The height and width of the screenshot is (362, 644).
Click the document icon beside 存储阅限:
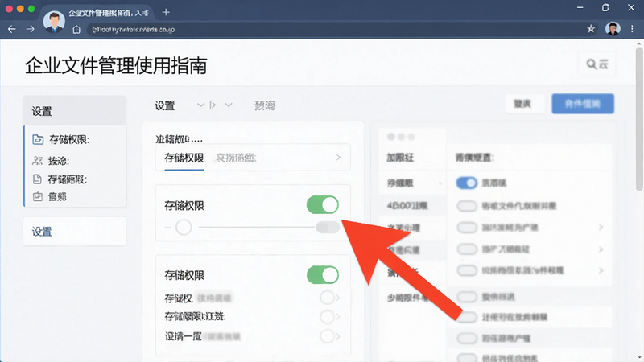[x=37, y=179]
